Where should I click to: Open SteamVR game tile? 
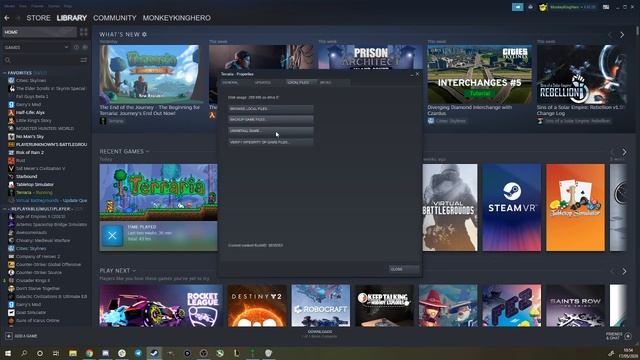coord(512,207)
